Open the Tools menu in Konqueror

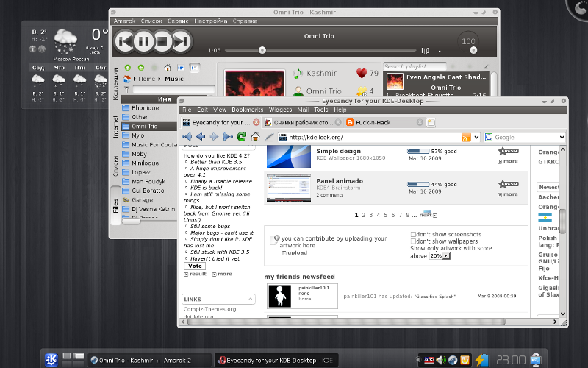pos(321,110)
